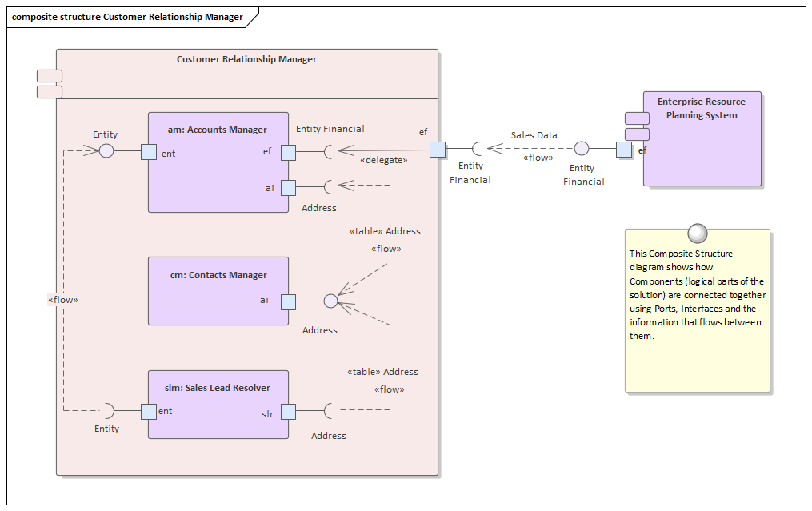The width and height of the screenshot is (812, 511).
Task: Click the component stereotype icon on Customer Relationship Manager
Action: click(48, 74)
